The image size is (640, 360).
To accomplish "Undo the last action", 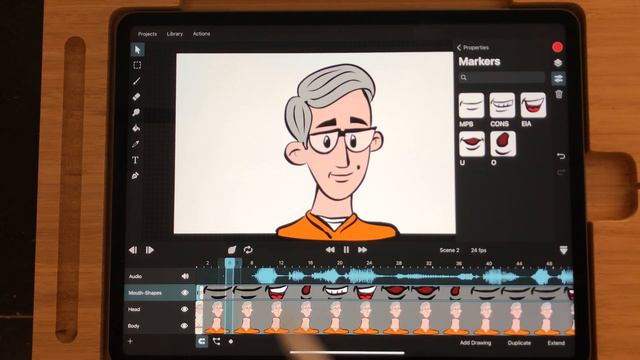I will tap(561, 156).
